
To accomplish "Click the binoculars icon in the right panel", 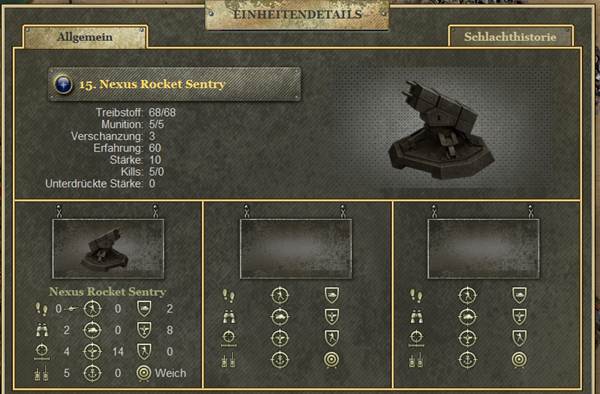I will click(416, 317).
